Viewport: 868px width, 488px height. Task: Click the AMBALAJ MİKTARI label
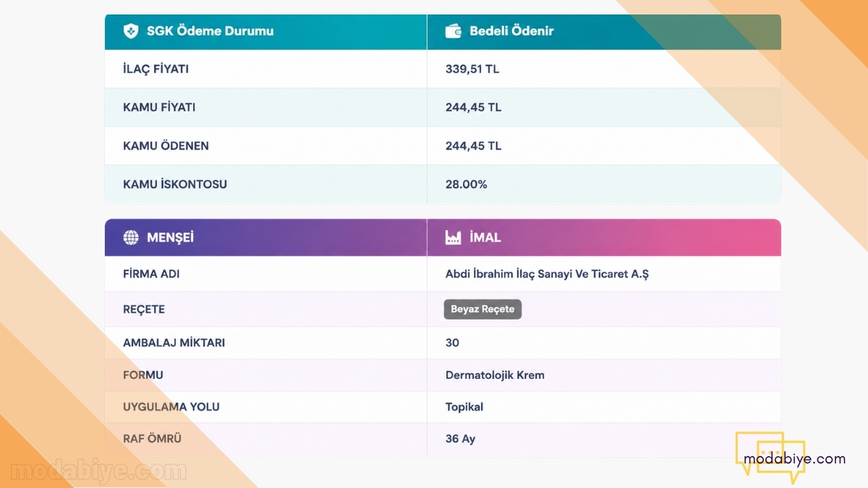click(174, 343)
